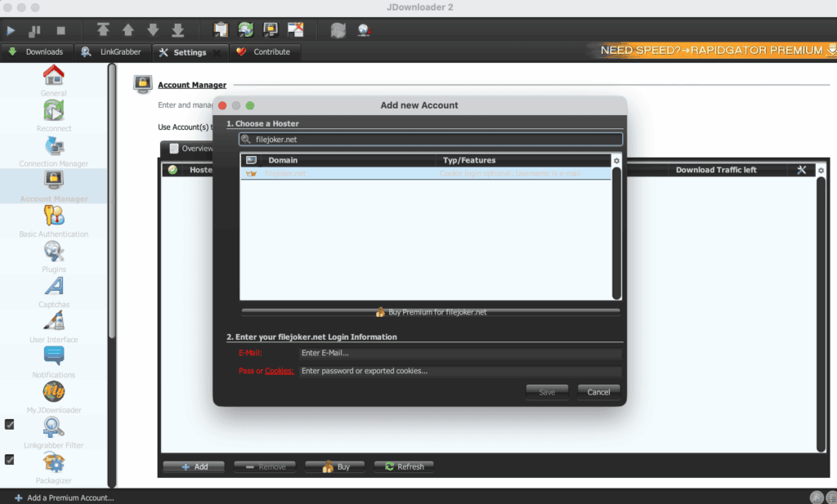
Task: Stop all downloads with the stop icon
Action: tap(60, 30)
